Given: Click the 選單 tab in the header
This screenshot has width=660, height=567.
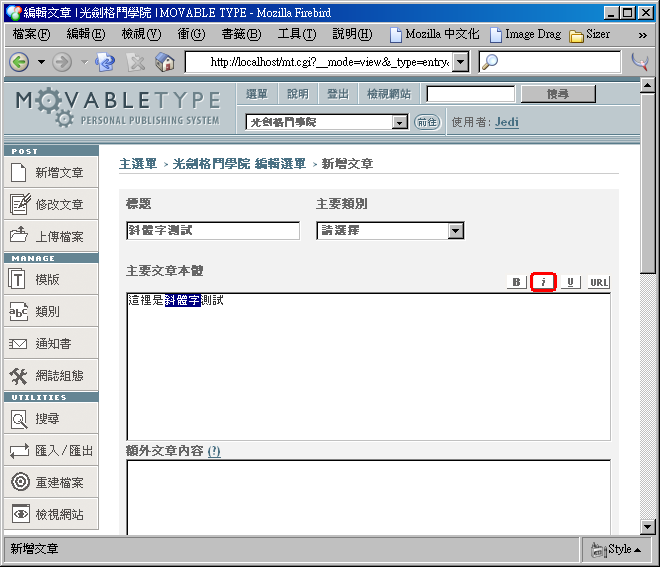Looking at the screenshot, I should (x=257, y=94).
